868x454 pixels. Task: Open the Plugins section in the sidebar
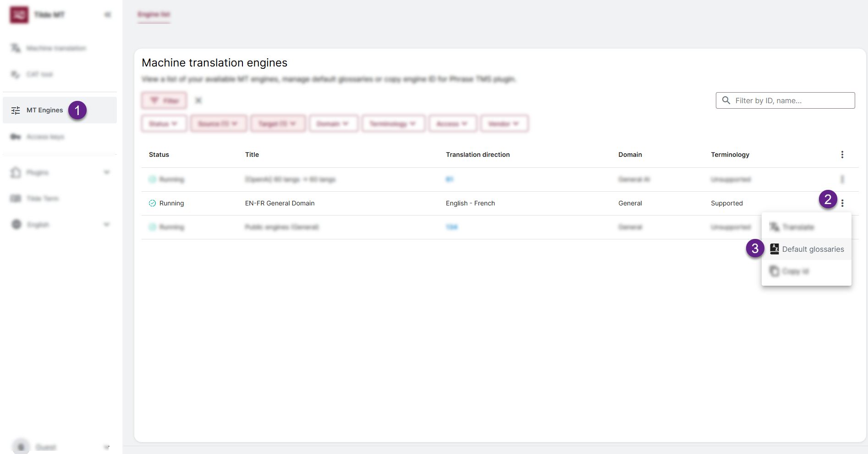(16, 172)
